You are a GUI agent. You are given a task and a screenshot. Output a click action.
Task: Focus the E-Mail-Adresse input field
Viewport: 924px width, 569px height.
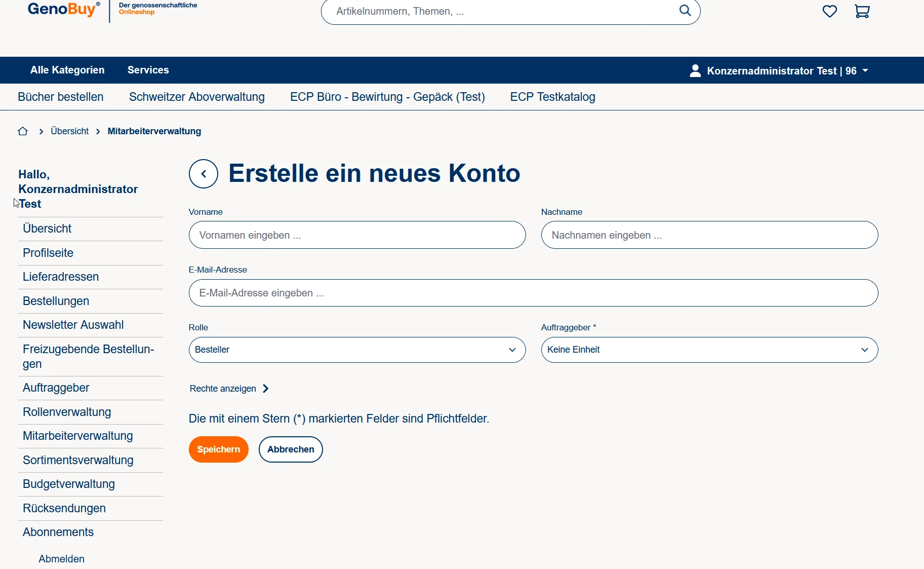click(x=533, y=293)
